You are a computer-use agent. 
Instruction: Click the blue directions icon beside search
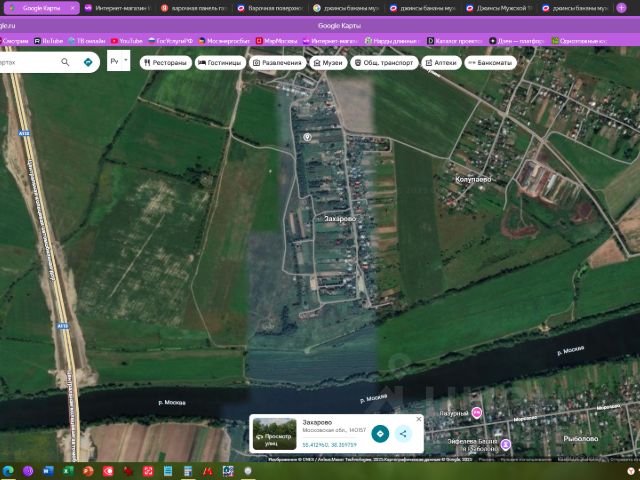pyautogui.click(x=88, y=62)
